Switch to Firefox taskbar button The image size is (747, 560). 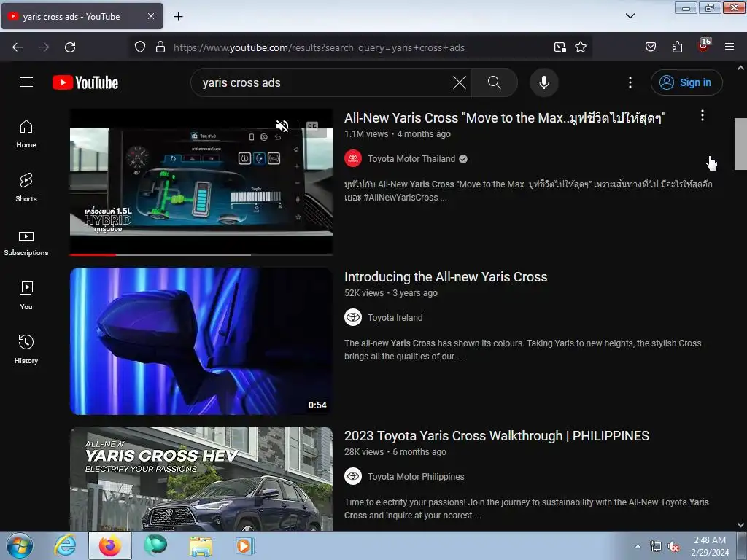pyautogui.click(x=109, y=545)
